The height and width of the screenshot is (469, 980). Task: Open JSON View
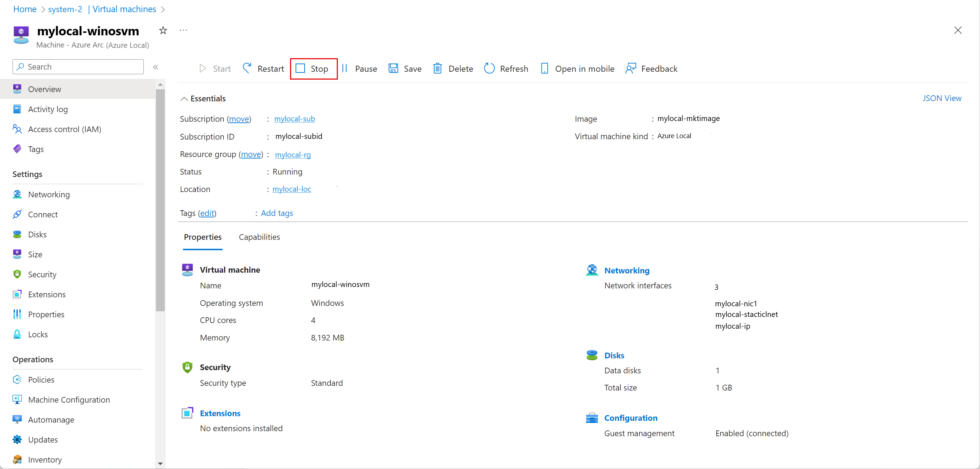(x=941, y=98)
